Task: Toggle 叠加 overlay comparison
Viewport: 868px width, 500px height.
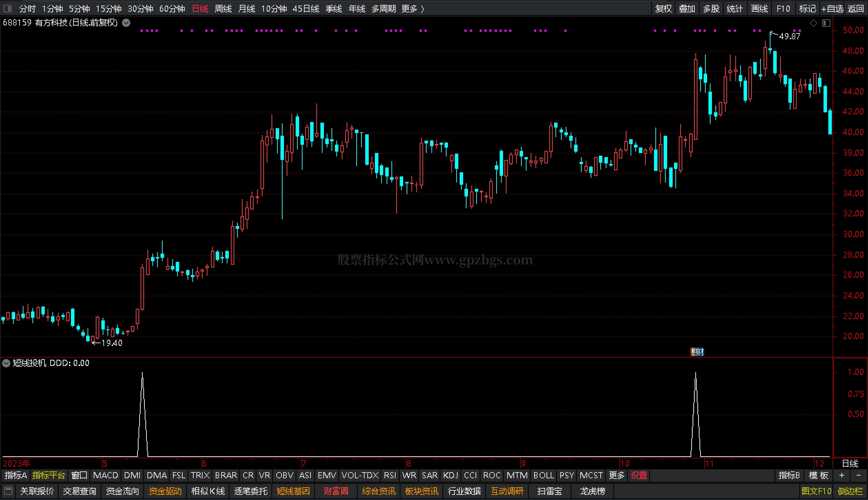Action: tap(687, 9)
